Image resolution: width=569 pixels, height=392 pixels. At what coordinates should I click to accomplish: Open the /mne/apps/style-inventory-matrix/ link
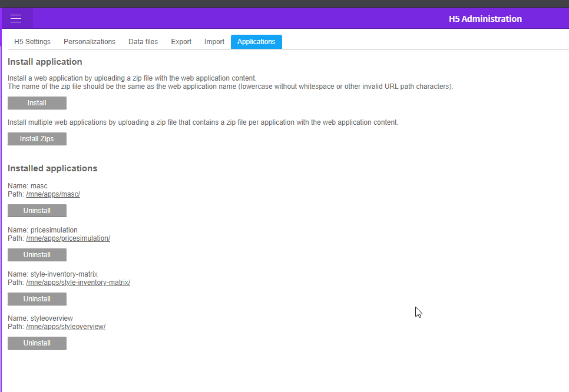78,283
